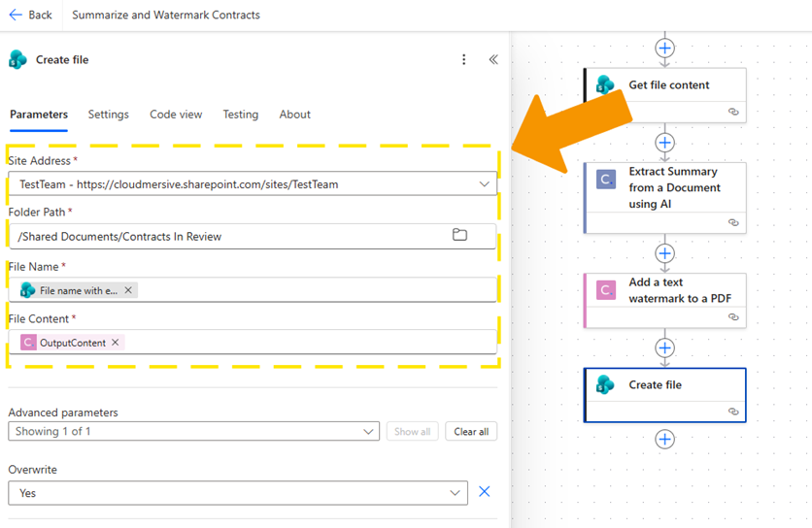812x528 pixels.
Task: Click the Advanced parameters label
Action: (x=63, y=412)
